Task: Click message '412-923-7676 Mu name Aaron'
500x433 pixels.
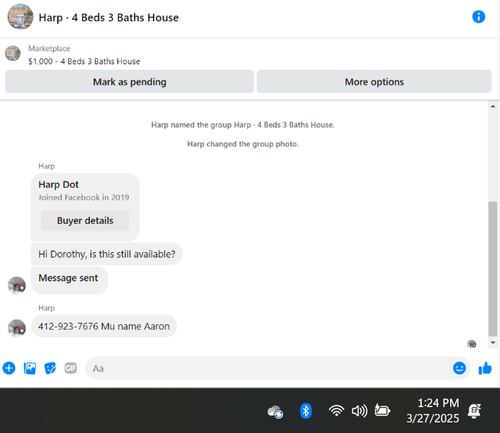Action: [x=104, y=326]
